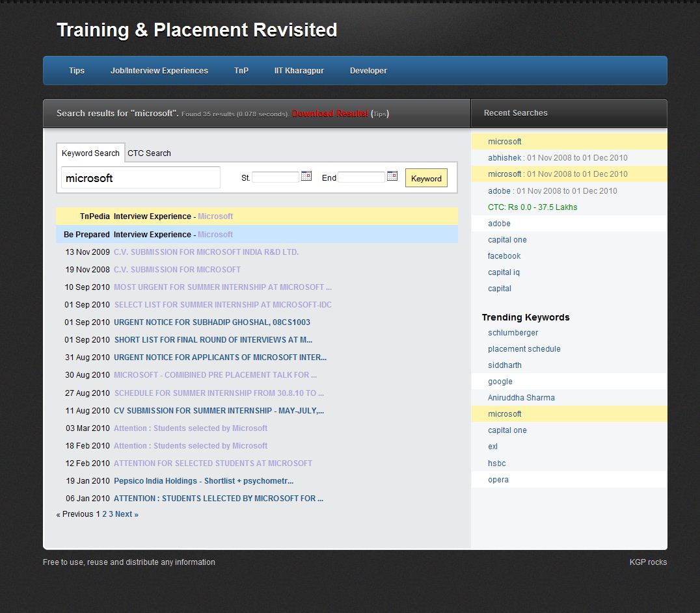Open the TnP navigation item

point(241,70)
